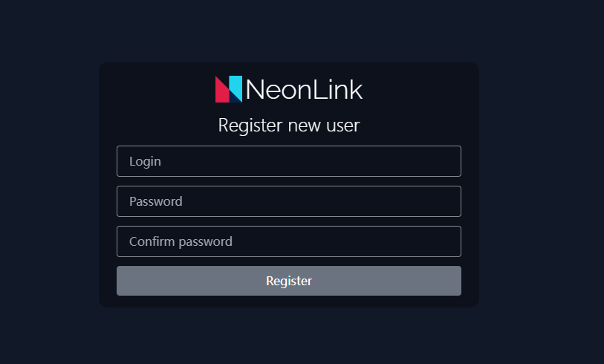Focus the Login input field

[x=289, y=161]
